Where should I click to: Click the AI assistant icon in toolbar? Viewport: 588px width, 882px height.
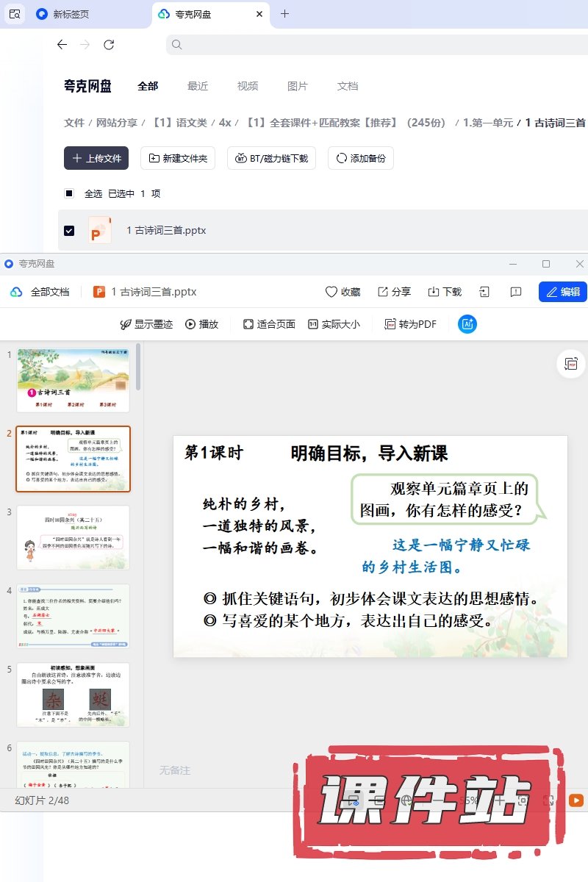(x=467, y=324)
